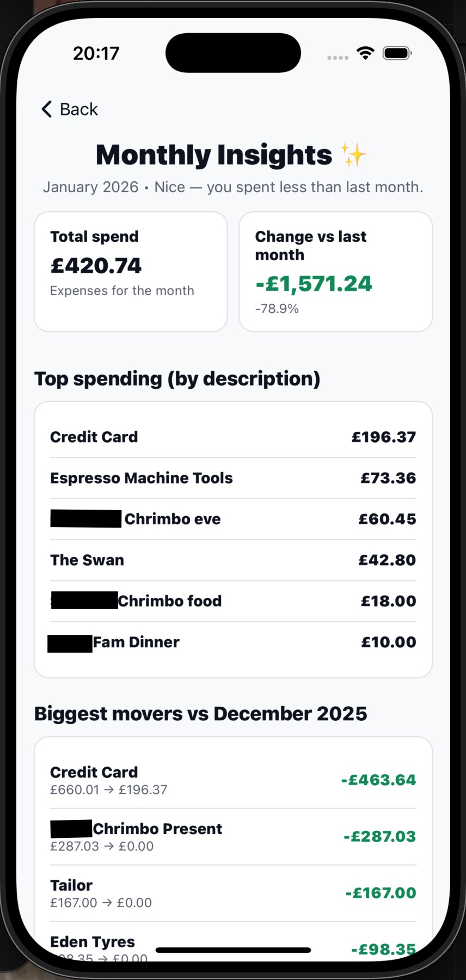Open the Total spend card
Screen dimensions: 466x980
131,271
